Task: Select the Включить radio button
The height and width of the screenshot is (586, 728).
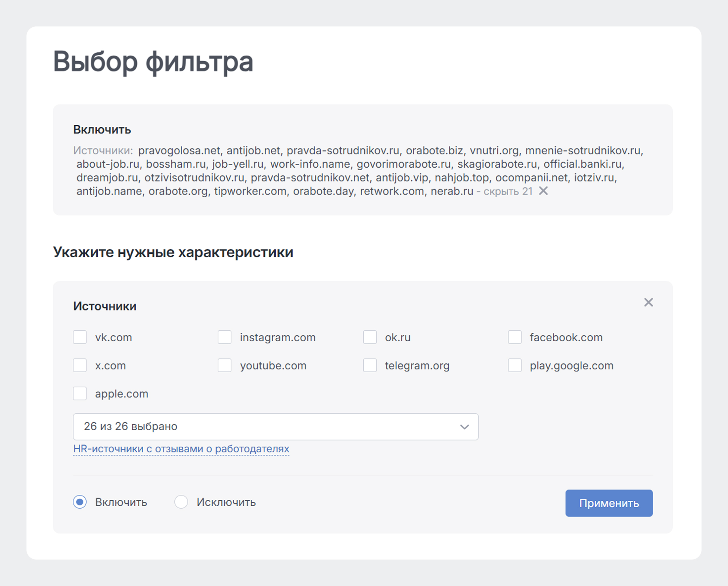Action: click(x=80, y=502)
